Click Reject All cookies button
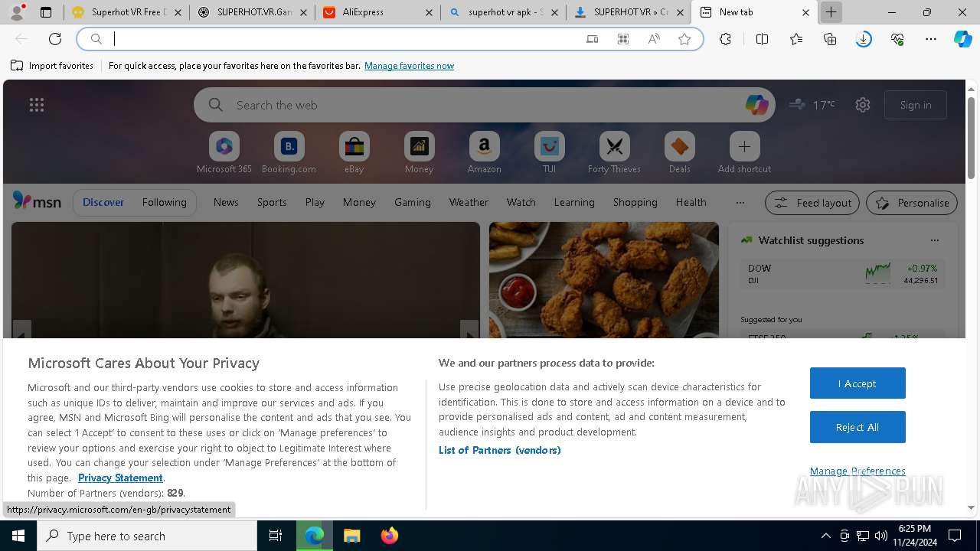This screenshot has width=980, height=551. [x=857, y=427]
